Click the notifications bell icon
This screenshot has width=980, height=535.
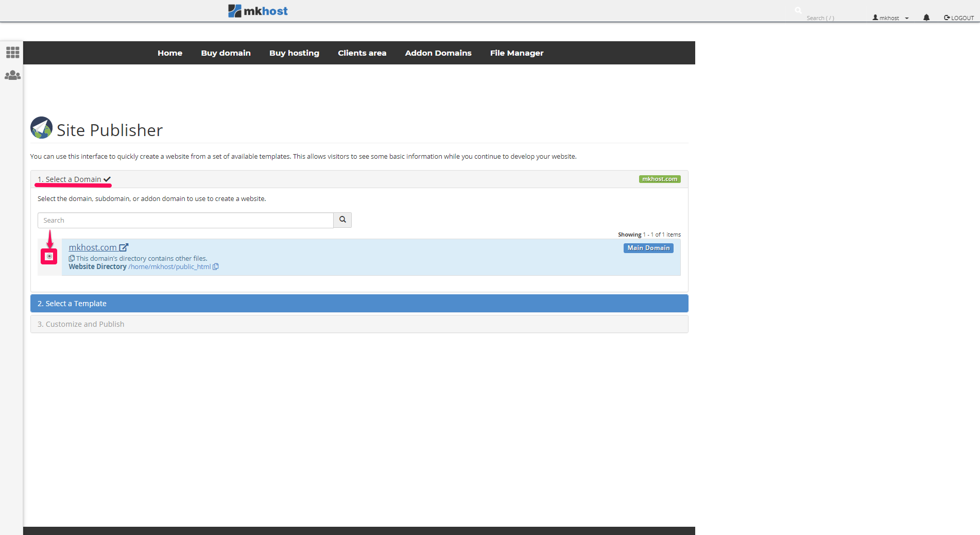coord(926,18)
